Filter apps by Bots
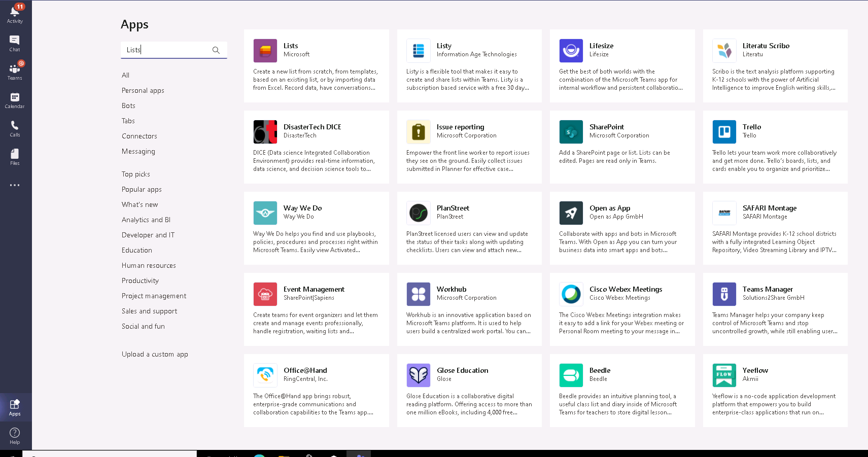868x457 pixels. [129, 106]
